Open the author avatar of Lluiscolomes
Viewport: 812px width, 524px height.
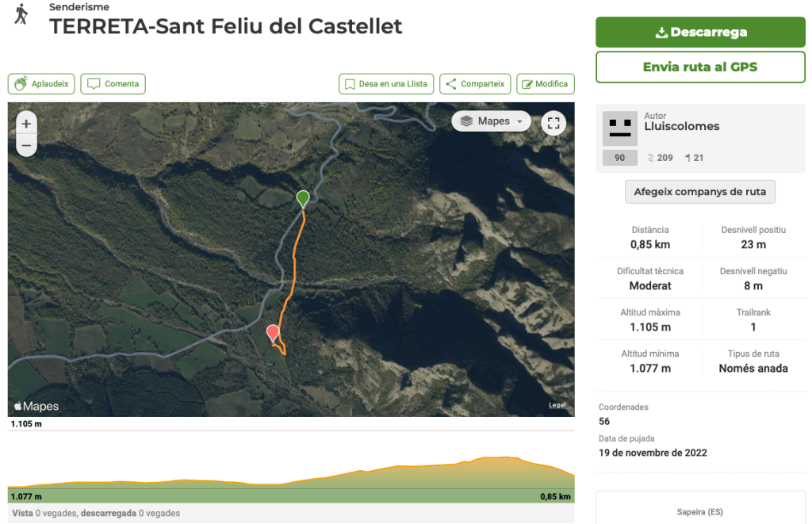pyautogui.click(x=619, y=128)
